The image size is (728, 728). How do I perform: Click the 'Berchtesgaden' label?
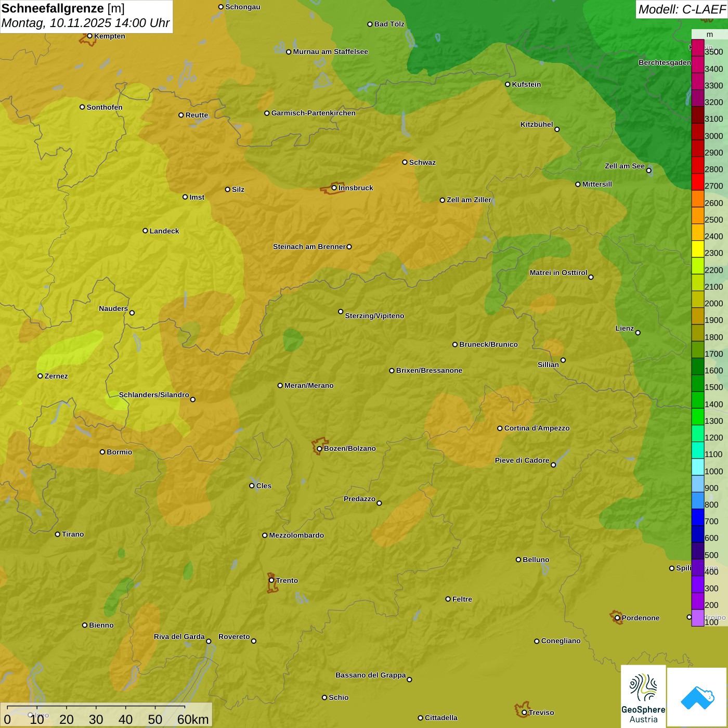click(x=665, y=62)
